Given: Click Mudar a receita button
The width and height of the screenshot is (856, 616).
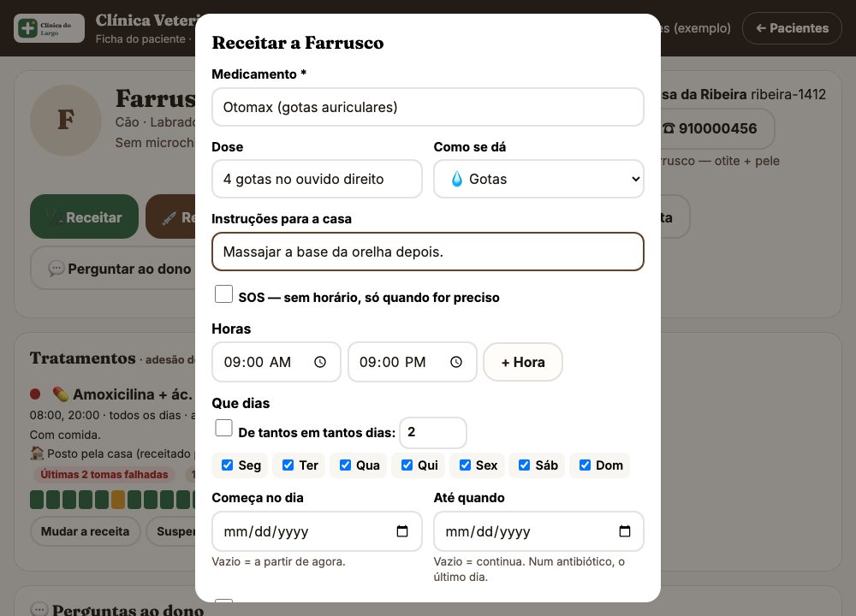Looking at the screenshot, I should 85,531.
